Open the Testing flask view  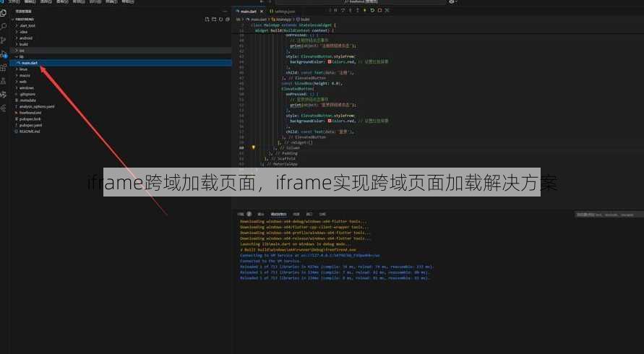4,82
